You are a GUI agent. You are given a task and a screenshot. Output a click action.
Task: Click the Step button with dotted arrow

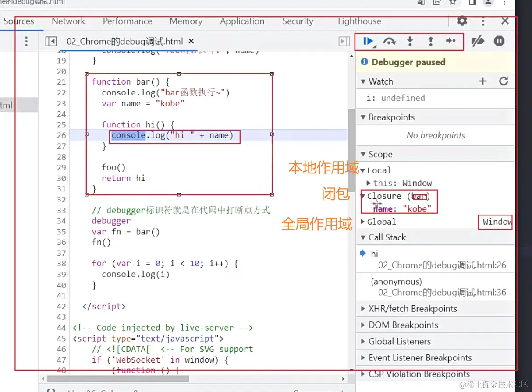(450, 41)
